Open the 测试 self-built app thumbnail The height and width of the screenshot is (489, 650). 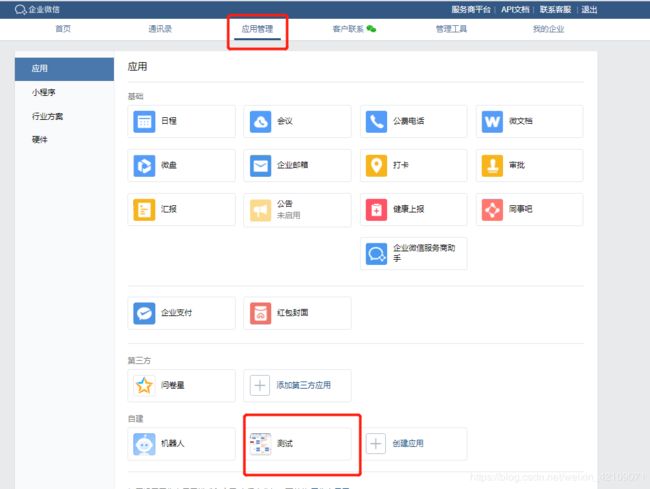tap(260, 444)
